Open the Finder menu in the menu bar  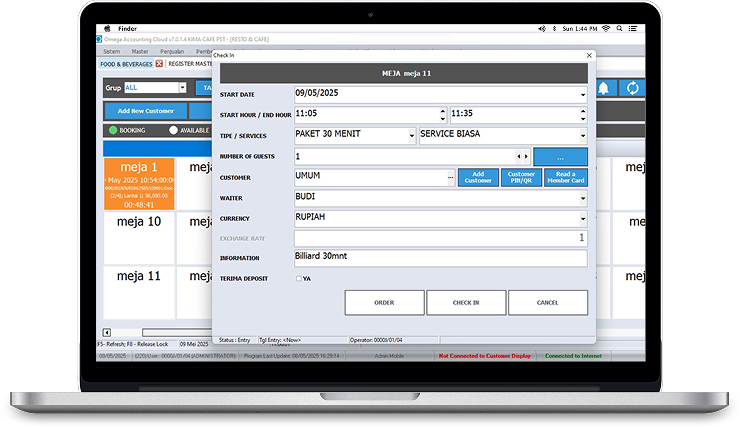[127, 29]
